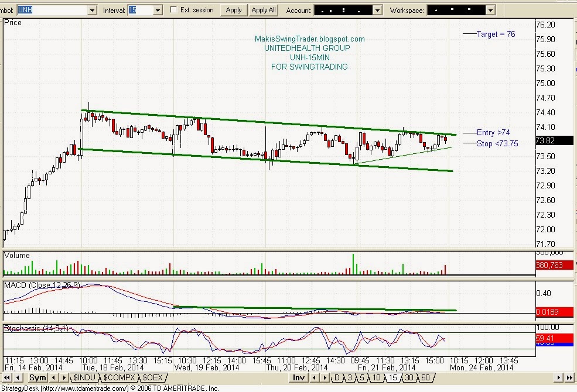Image resolution: width=577 pixels, height=392 pixels.
Task: Click the UNITEDHEALTH GROUP chart title
Action: (x=308, y=48)
